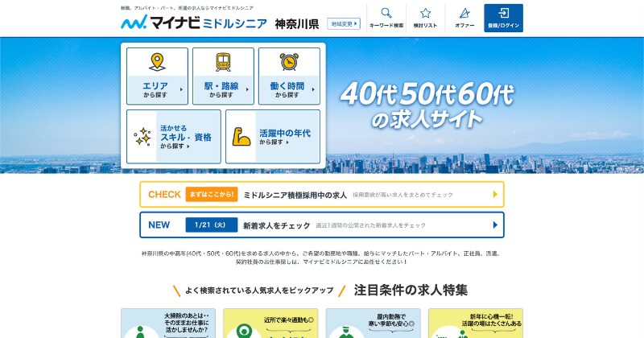
Task: Click the alarm clock icon for 働く時間
Action: click(289, 62)
